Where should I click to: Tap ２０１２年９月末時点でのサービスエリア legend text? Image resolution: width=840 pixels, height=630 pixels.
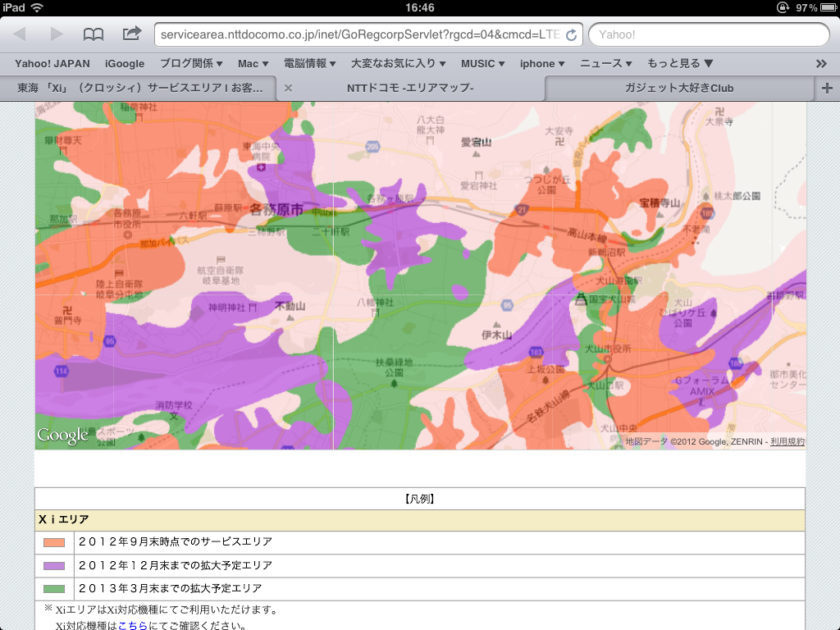(x=176, y=542)
